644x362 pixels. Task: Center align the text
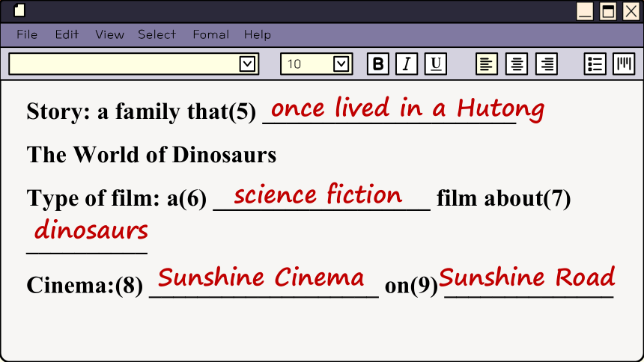(x=517, y=64)
